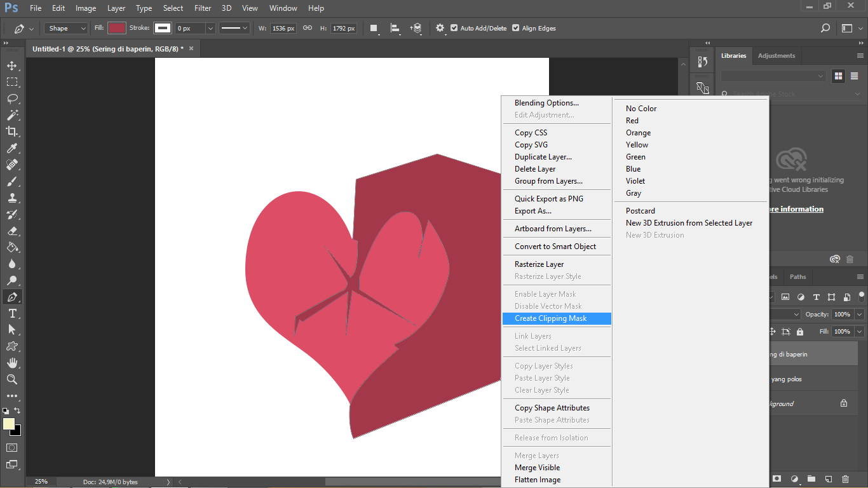Pick the Eyedropper tool
This screenshot has width=868, height=488.
click(x=11, y=148)
